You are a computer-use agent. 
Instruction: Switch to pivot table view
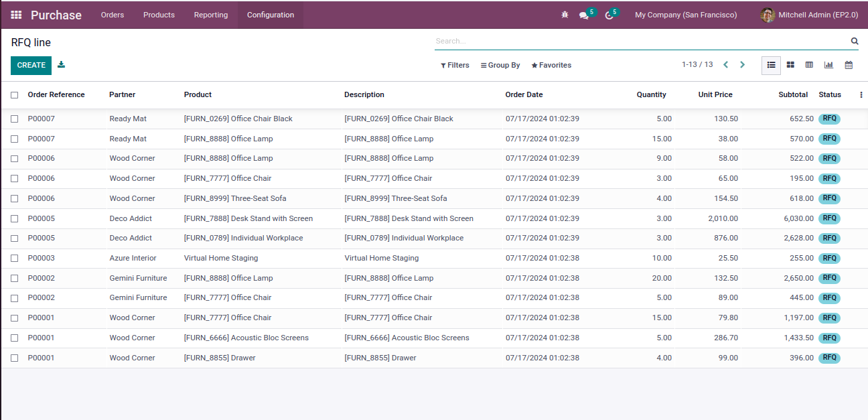809,65
